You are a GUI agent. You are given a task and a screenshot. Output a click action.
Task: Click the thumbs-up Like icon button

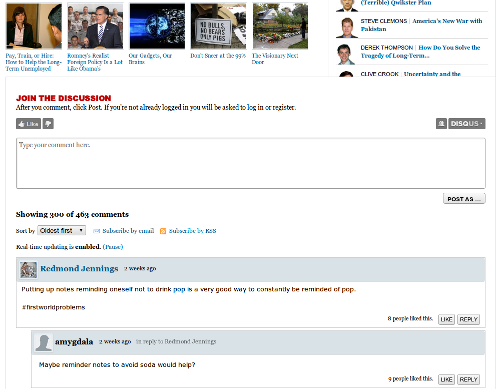(x=28, y=124)
